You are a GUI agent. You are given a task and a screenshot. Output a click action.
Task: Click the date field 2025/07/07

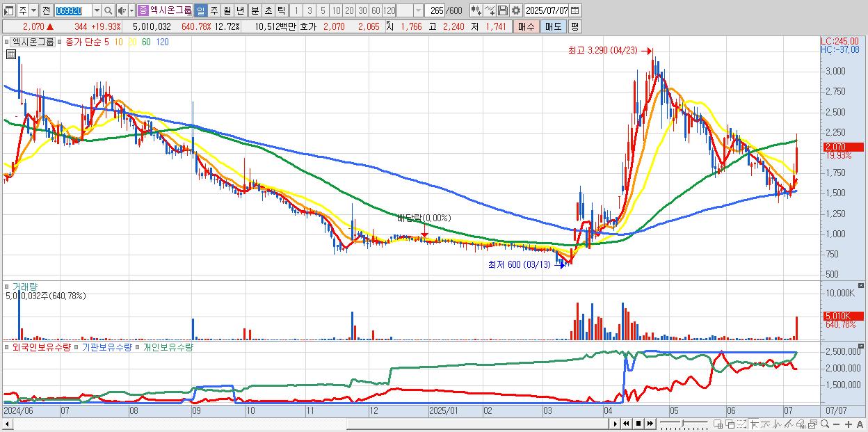[546, 10]
